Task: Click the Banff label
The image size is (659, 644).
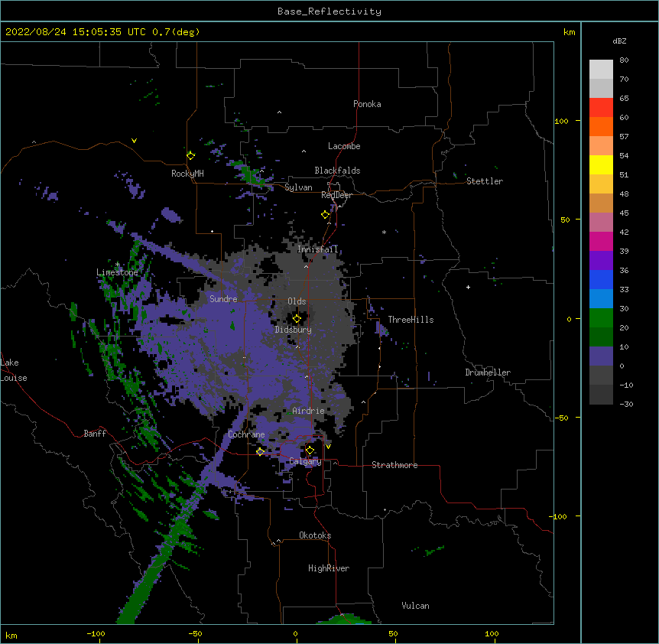Action: coord(95,434)
